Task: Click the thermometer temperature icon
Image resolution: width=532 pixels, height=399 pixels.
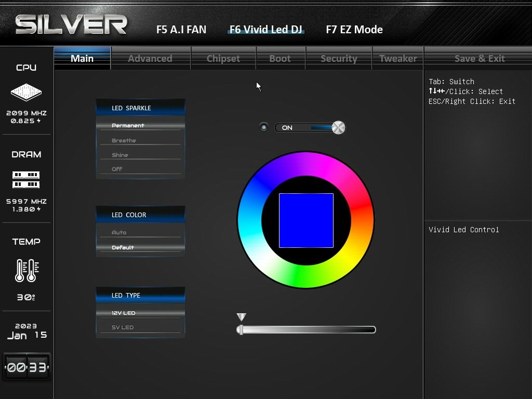Action: pyautogui.click(x=26, y=270)
